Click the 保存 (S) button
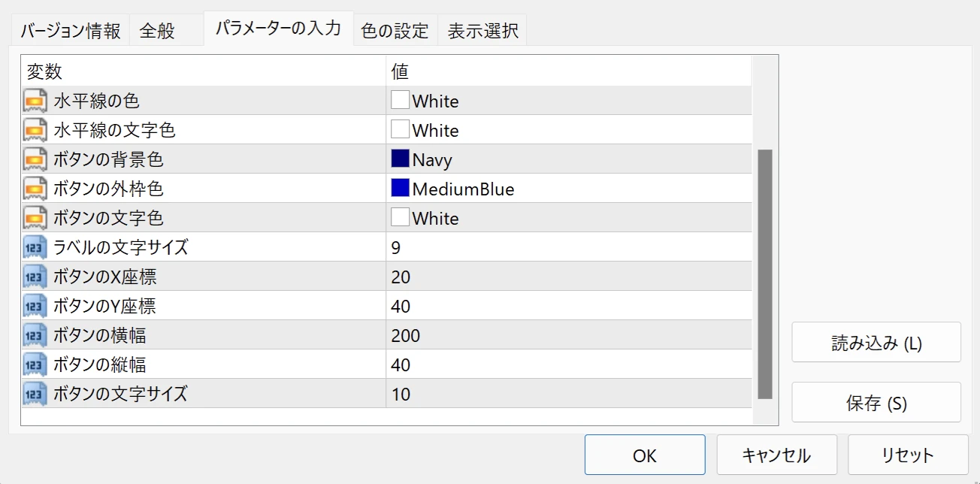This screenshot has height=484, width=980. coord(876,403)
